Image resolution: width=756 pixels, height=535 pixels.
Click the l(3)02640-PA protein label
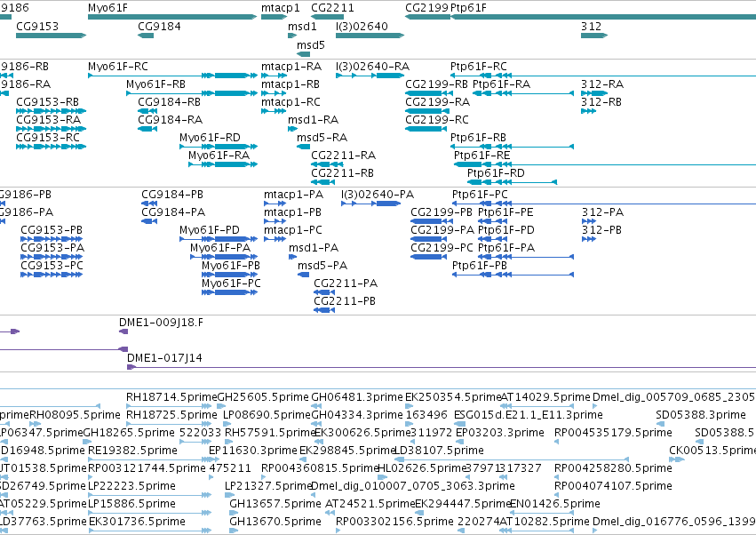click(378, 194)
